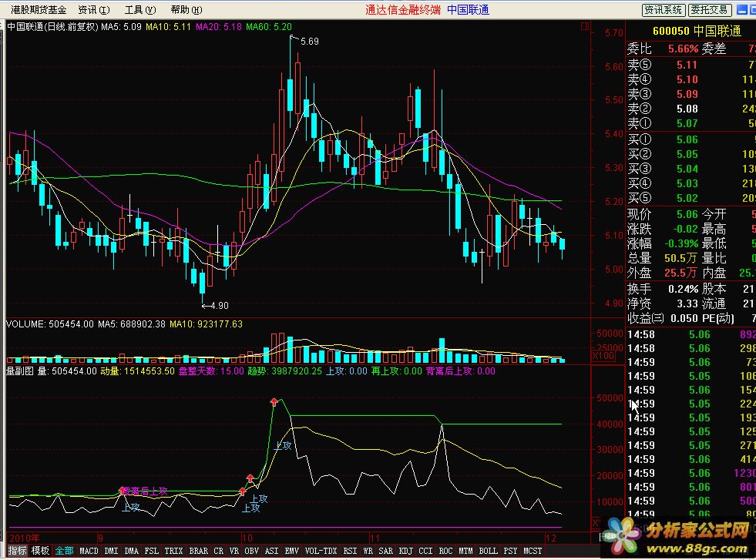Select the 模板 tab
This screenshot has width=756, height=560.
[41, 550]
